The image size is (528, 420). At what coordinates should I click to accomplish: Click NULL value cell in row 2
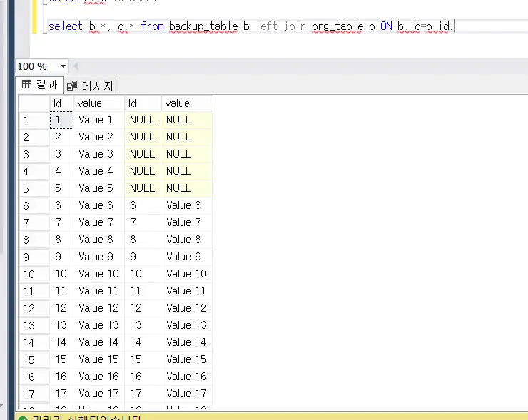(x=187, y=137)
